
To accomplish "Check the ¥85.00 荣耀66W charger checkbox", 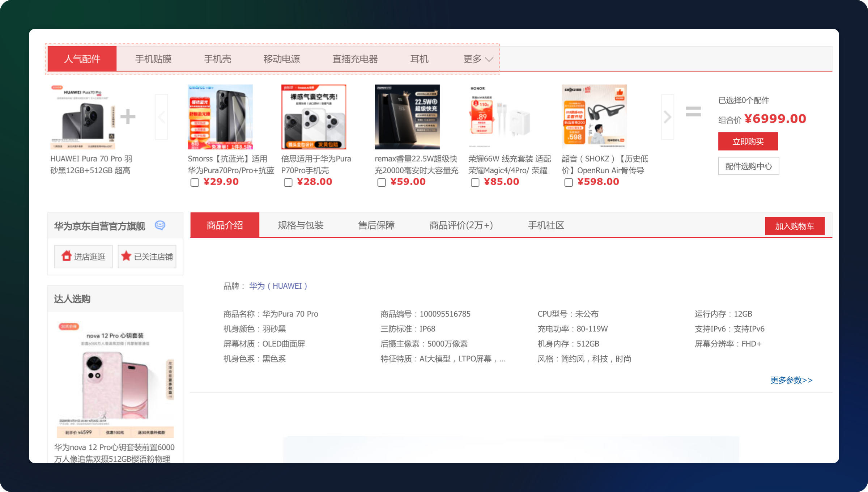I will coord(475,182).
